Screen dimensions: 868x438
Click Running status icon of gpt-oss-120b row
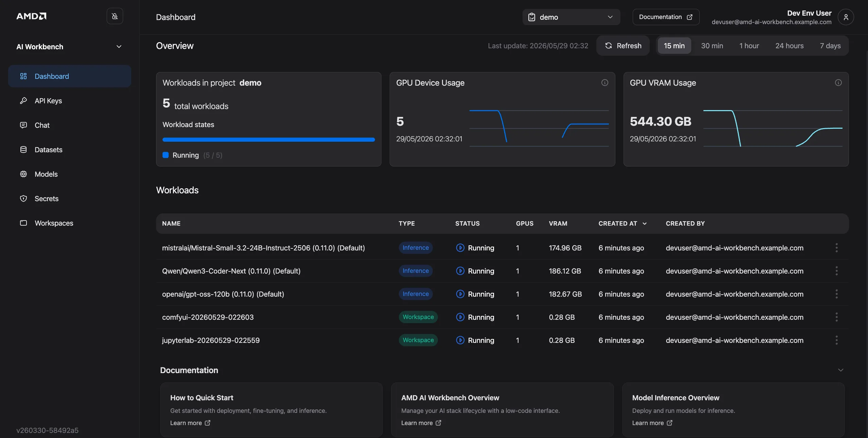tap(460, 294)
